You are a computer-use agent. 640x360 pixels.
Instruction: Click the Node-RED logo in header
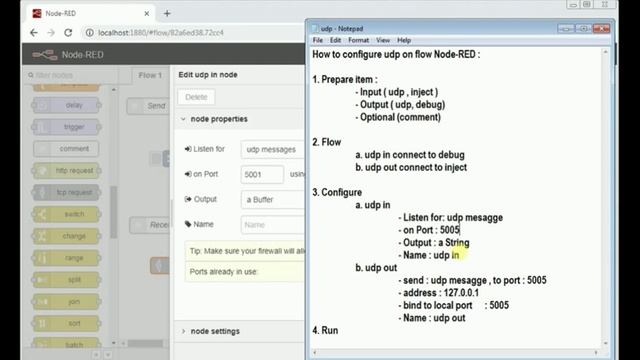point(45,55)
